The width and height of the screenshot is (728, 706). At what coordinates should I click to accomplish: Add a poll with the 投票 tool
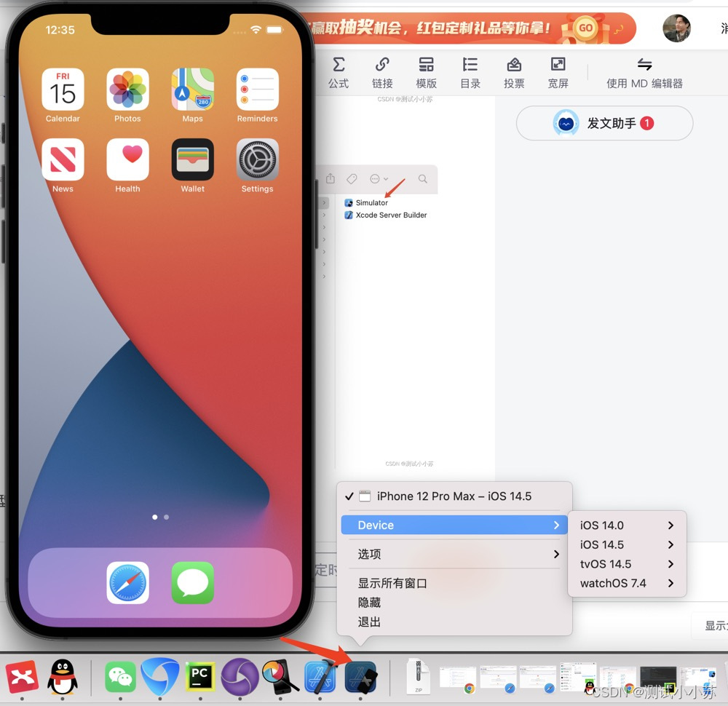coord(514,73)
